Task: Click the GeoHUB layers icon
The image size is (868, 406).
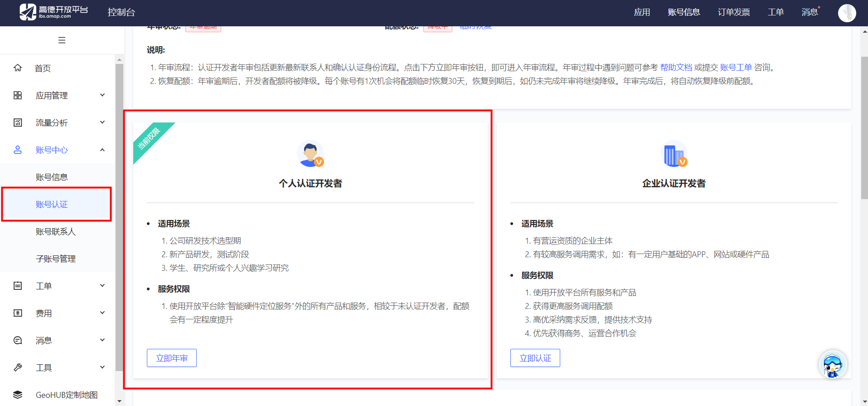Action: point(18,394)
